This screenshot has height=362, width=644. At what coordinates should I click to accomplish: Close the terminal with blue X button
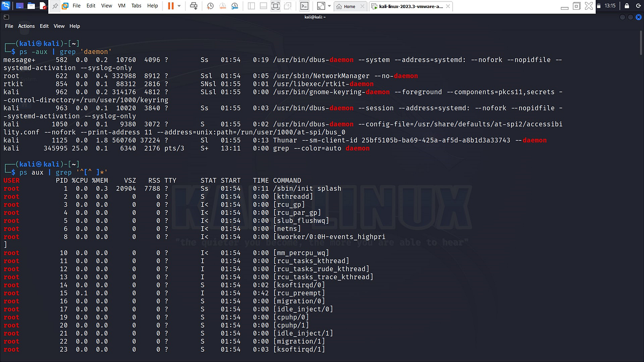point(638,17)
